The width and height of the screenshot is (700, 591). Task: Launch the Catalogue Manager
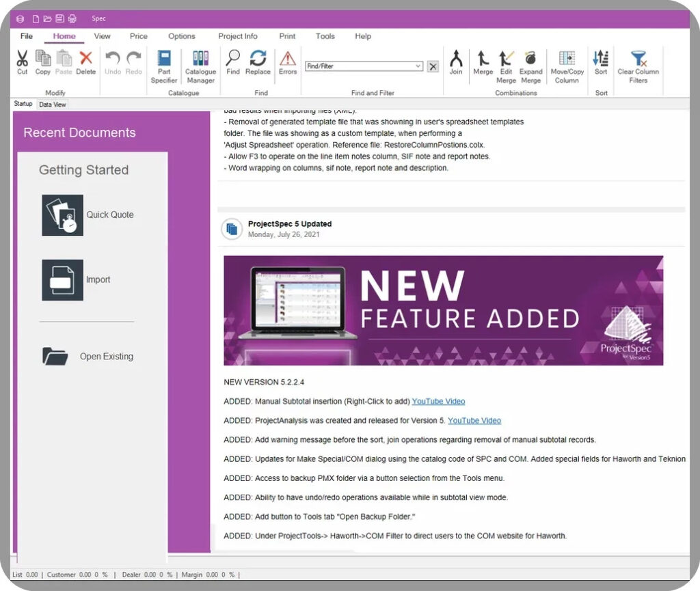(x=200, y=59)
